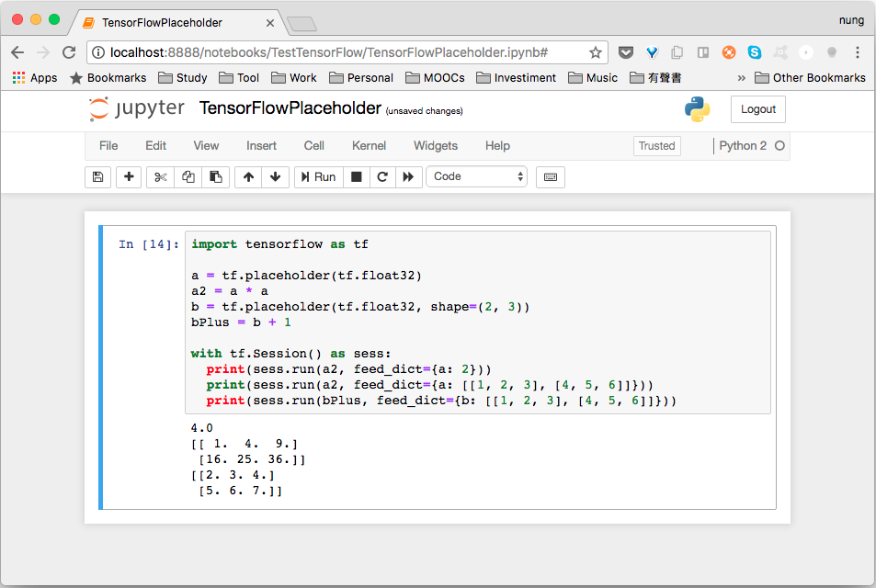
Task: Open the command palette keyboard icon
Action: [x=551, y=177]
